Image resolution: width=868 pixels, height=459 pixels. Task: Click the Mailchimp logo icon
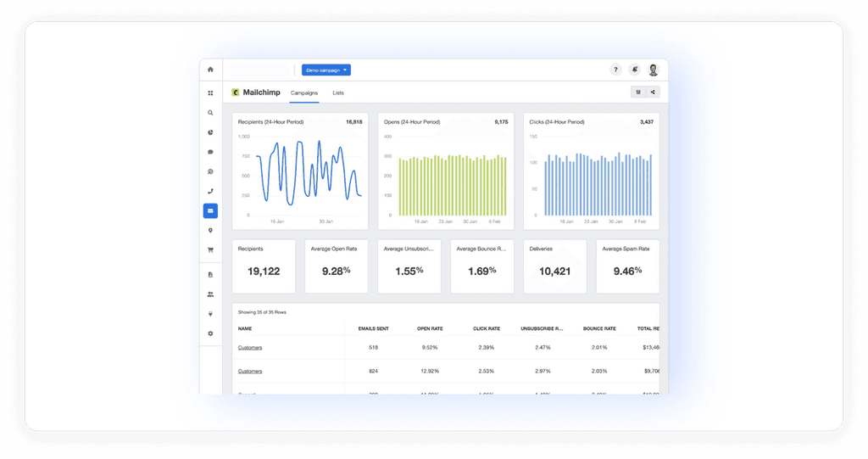pos(236,92)
